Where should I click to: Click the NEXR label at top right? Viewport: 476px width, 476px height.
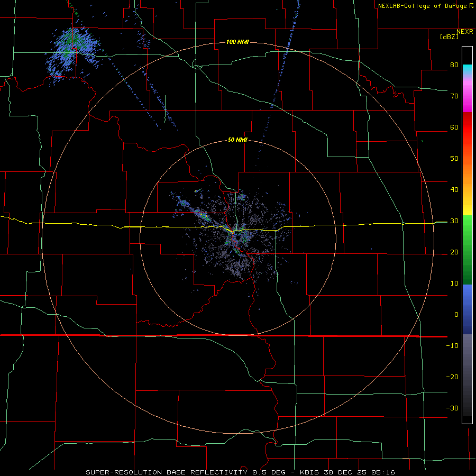pyautogui.click(x=465, y=32)
